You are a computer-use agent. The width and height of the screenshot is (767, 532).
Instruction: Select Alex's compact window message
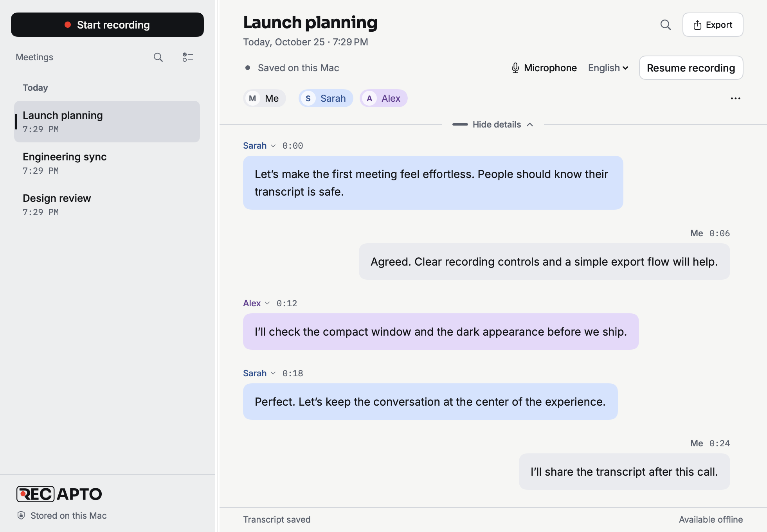pyautogui.click(x=441, y=331)
